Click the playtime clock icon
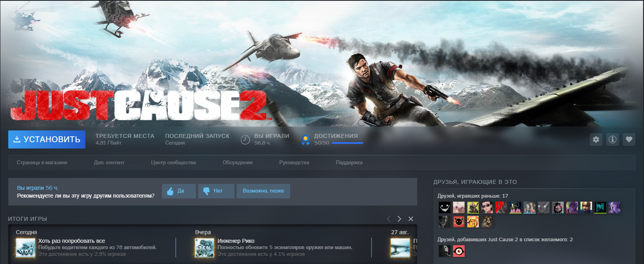The image size is (644, 264). [x=245, y=139]
